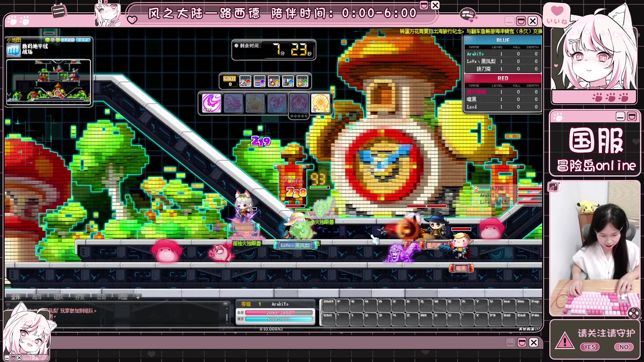The height and width of the screenshot is (362, 644).
Task: Click the ArakiYo character name label
Action: (280, 304)
